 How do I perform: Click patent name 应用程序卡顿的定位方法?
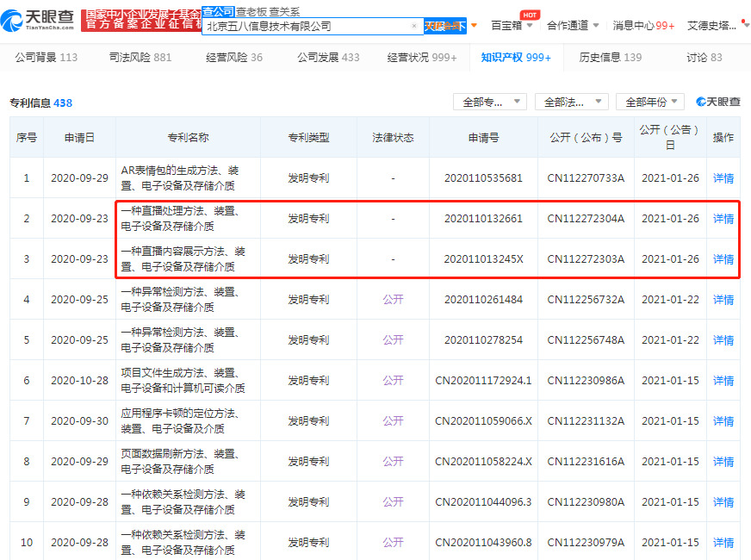tap(180, 421)
